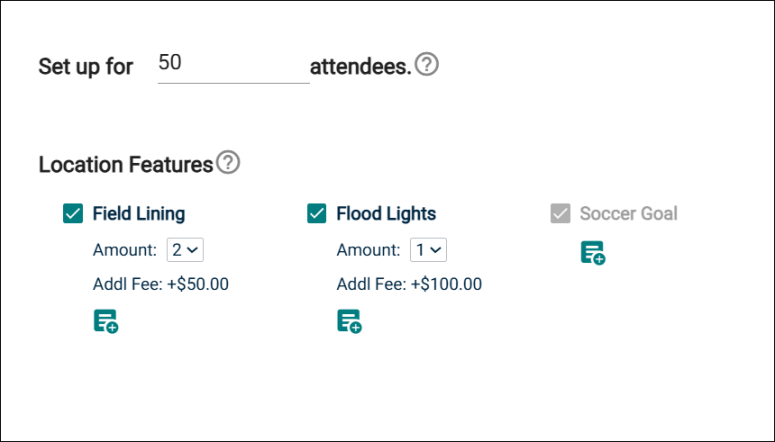Click the help icon next to attendees

tap(427, 64)
